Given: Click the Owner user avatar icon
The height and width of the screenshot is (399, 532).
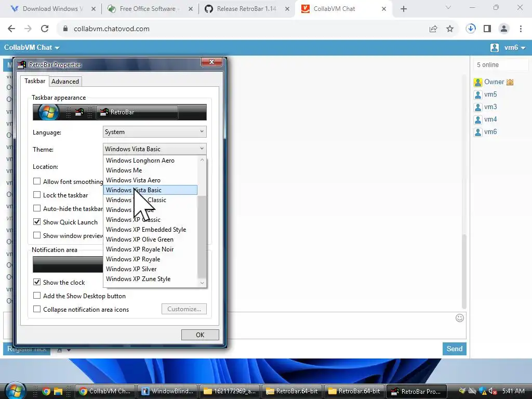Looking at the screenshot, I should (x=478, y=82).
